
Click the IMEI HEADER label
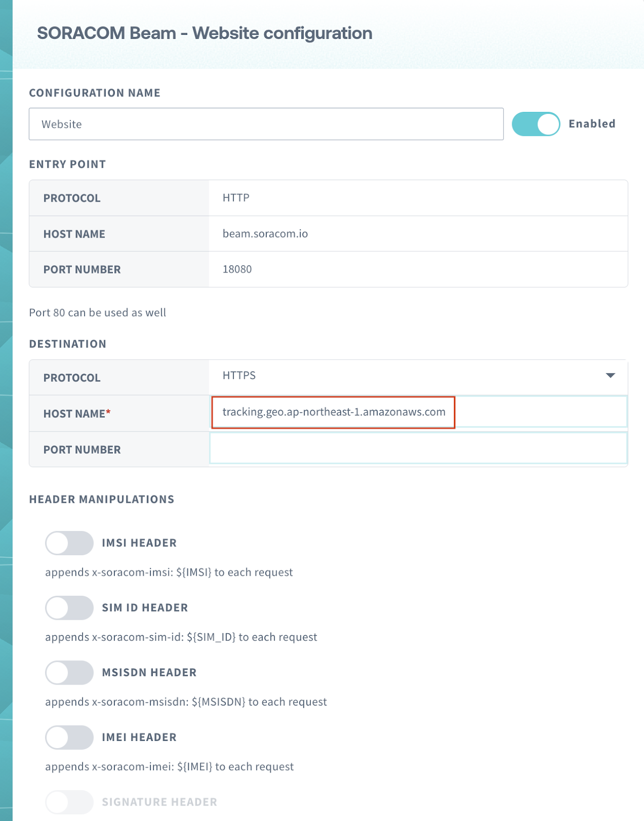point(139,737)
